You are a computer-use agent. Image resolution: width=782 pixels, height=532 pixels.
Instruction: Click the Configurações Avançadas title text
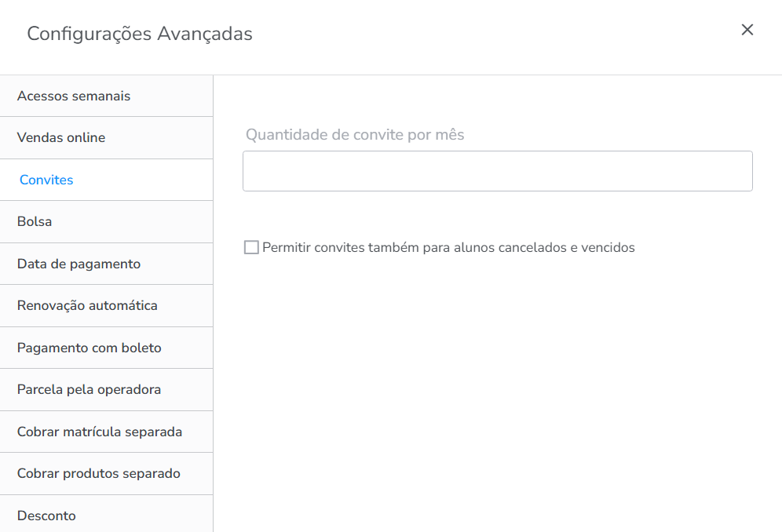click(140, 34)
